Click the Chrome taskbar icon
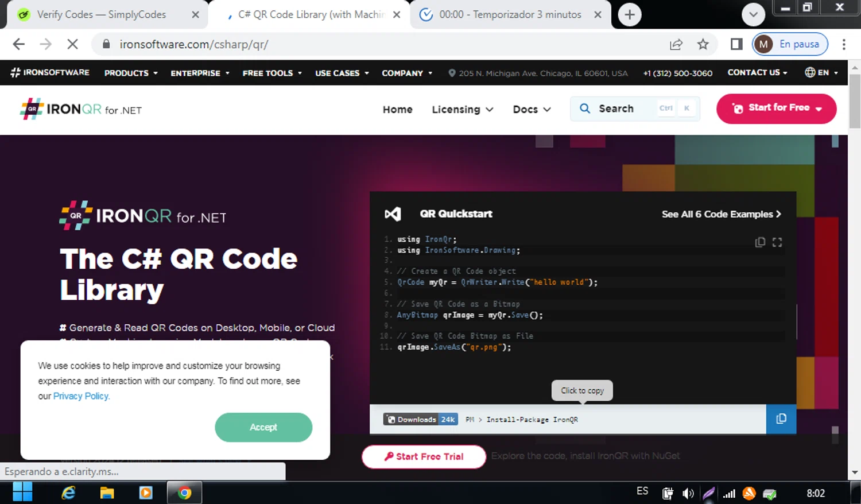The height and width of the screenshot is (504, 861). pyautogui.click(x=185, y=493)
